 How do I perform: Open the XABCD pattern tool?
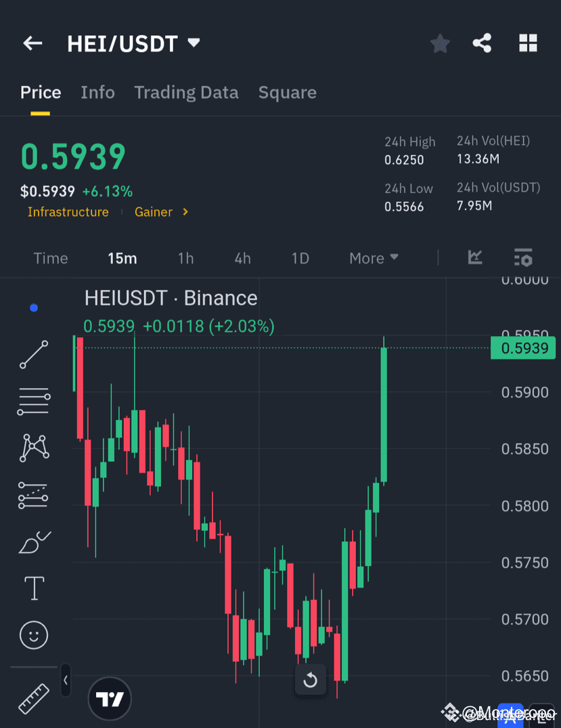click(x=34, y=448)
